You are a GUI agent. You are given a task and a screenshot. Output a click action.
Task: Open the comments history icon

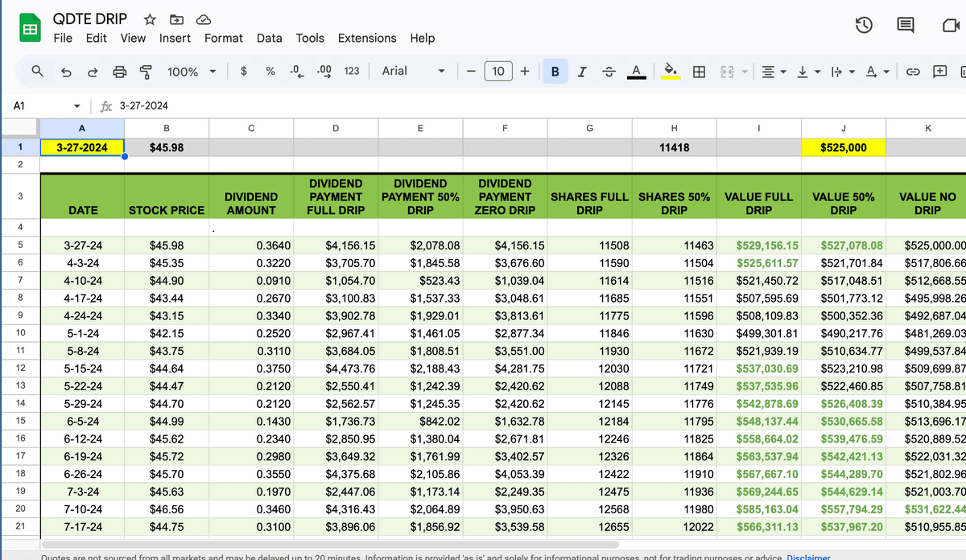point(906,25)
